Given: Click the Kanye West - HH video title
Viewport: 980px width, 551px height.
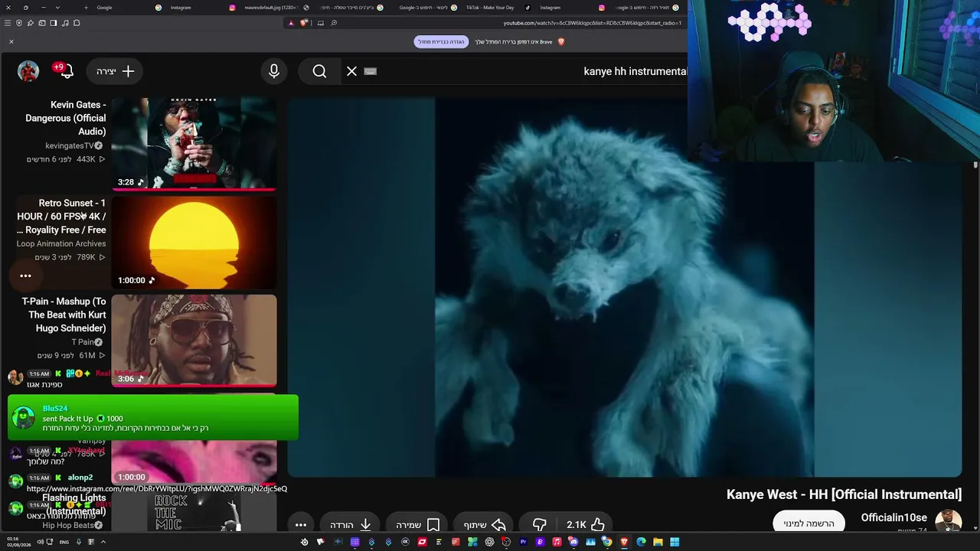Looking at the screenshot, I should (844, 494).
